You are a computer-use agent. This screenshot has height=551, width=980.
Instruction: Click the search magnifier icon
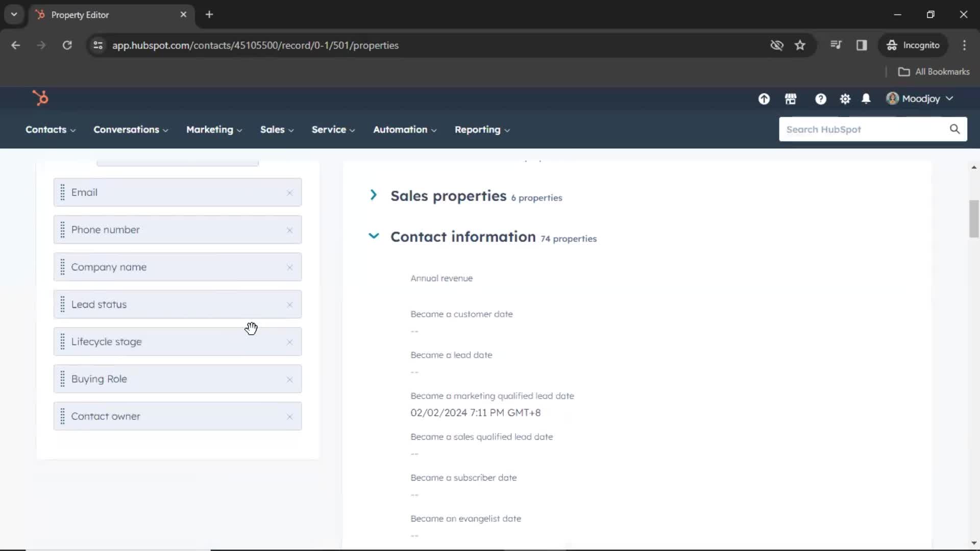(954, 129)
